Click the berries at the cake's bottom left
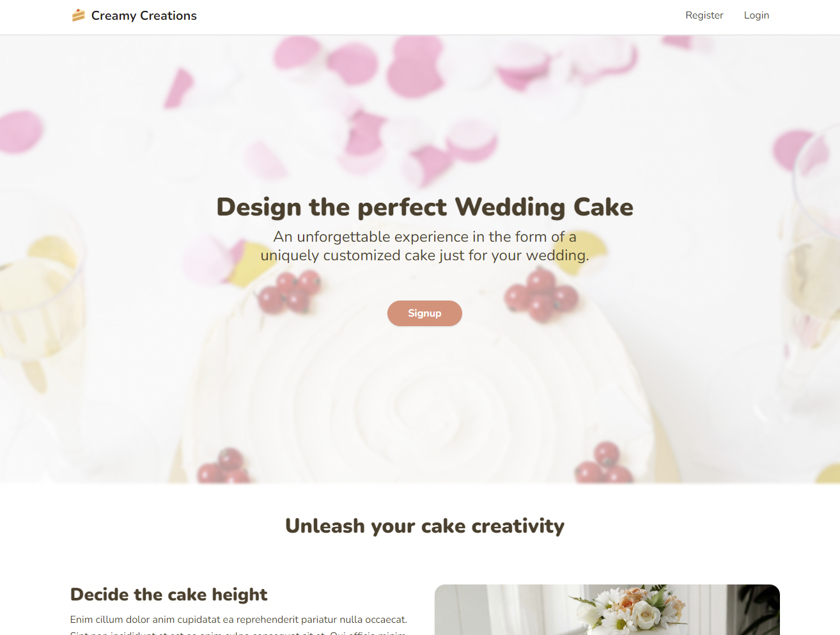The width and height of the screenshot is (840, 635). 224,466
